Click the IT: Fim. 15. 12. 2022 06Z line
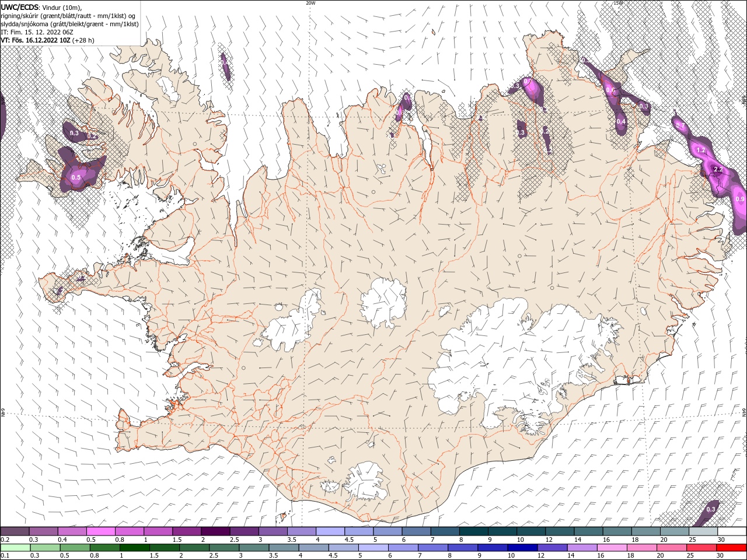This screenshot has height=560, width=747. pos(36,32)
